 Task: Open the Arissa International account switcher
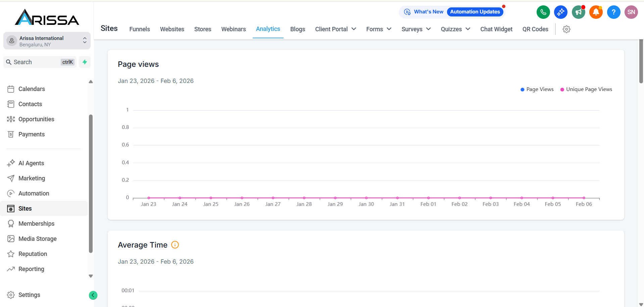(x=47, y=41)
